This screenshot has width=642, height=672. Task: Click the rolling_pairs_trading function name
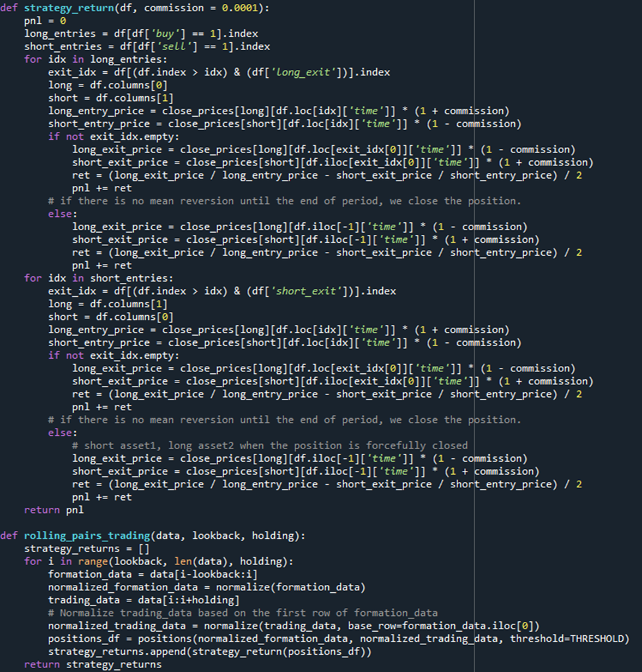(87, 535)
